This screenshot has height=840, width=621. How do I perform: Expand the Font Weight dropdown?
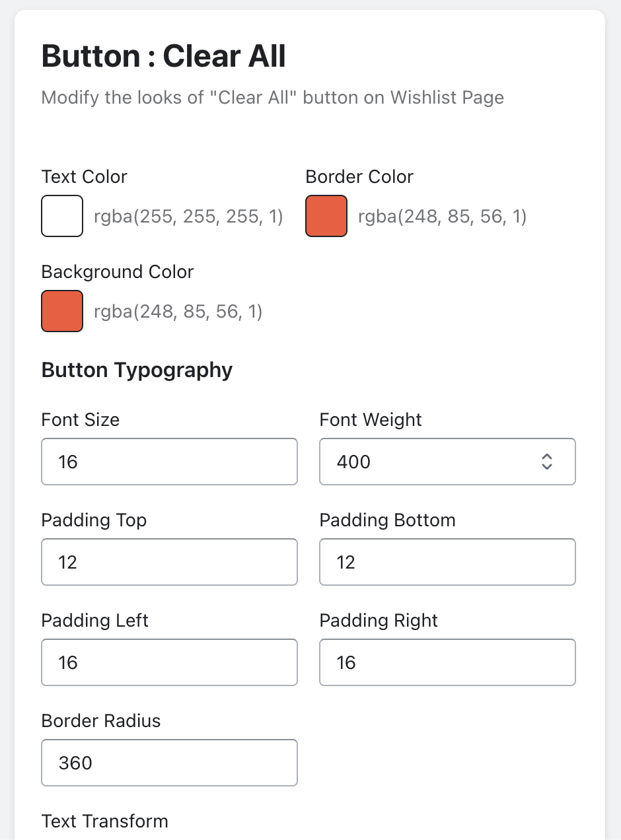(x=447, y=462)
